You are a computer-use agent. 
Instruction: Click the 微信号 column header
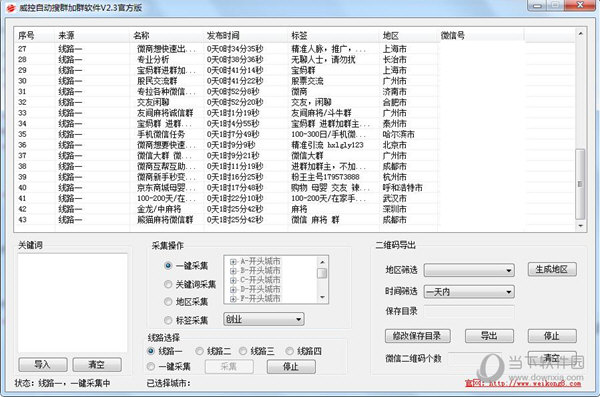(x=480, y=35)
